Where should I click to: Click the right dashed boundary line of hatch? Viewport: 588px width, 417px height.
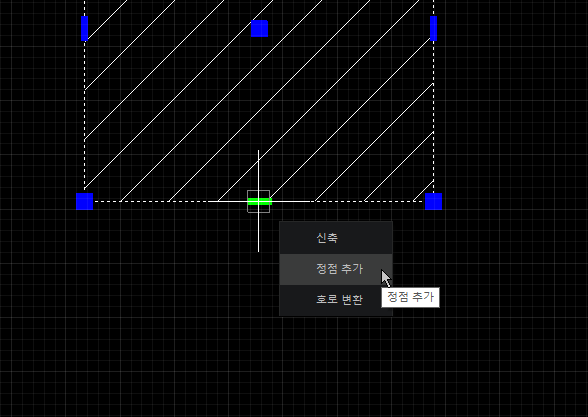(x=434, y=112)
